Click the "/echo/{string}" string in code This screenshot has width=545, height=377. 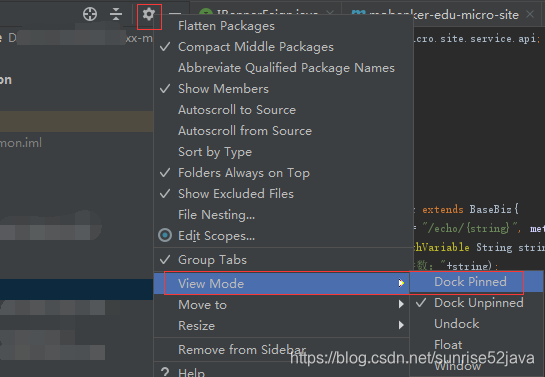coord(470,228)
